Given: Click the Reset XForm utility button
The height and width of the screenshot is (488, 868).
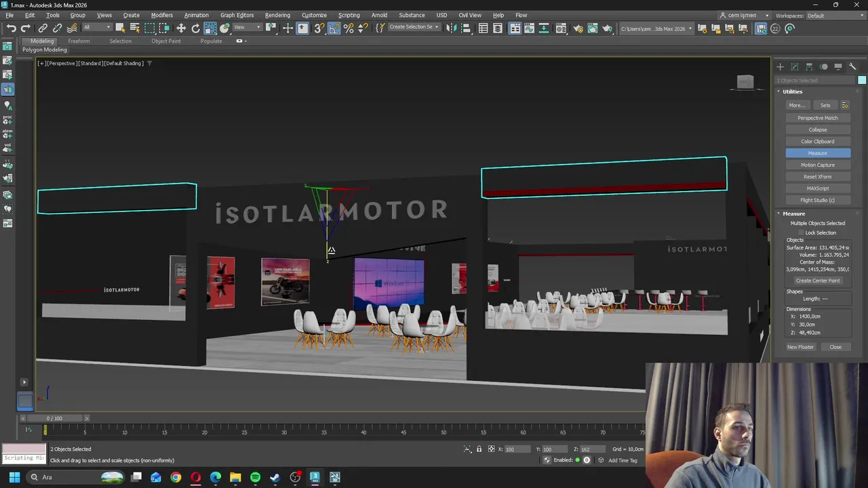Looking at the screenshot, I should (x=818, y=177).
